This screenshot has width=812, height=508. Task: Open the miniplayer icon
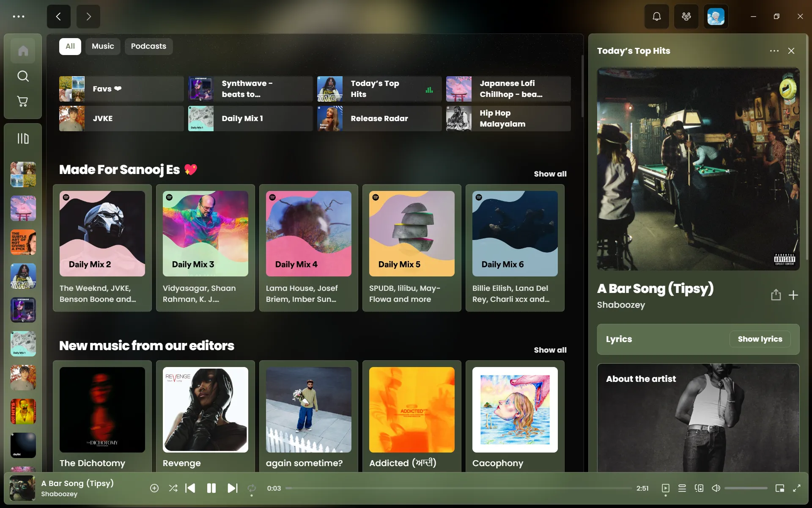pyautogui.click(x=780, y=488)
